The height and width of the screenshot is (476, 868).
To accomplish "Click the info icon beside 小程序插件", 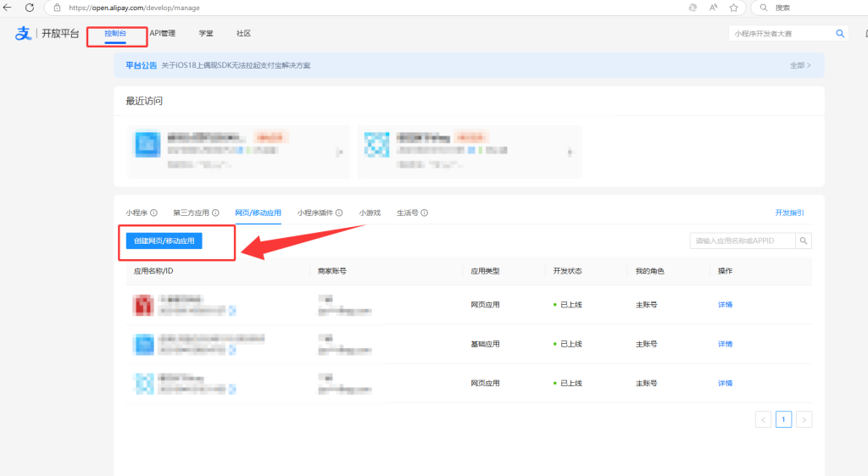I will [339, 213].
